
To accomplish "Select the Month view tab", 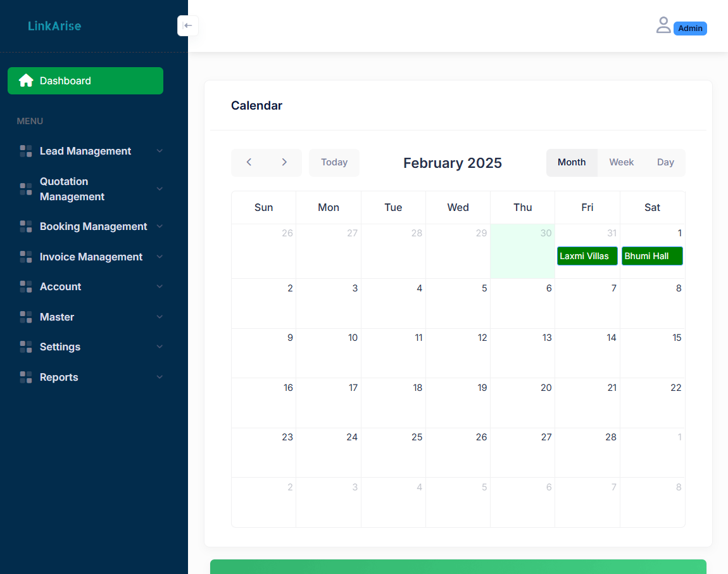I will (x=571, y=162).
